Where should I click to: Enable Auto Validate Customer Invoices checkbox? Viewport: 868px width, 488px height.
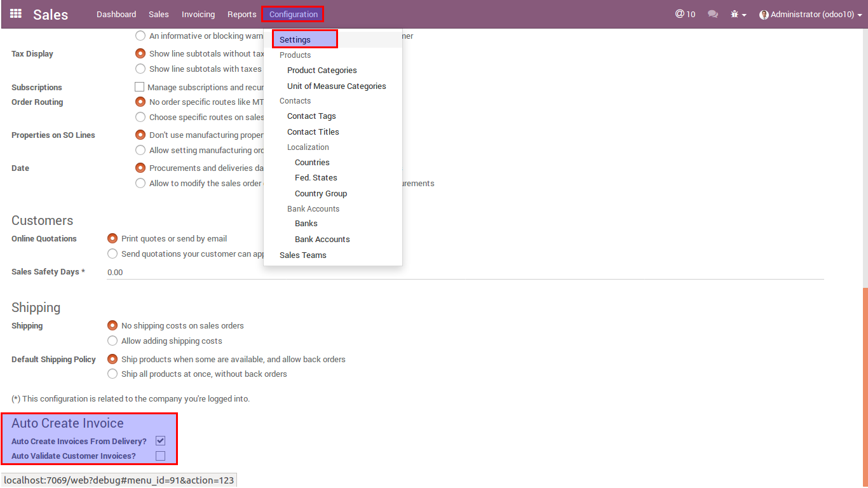[x=160, y=456]
